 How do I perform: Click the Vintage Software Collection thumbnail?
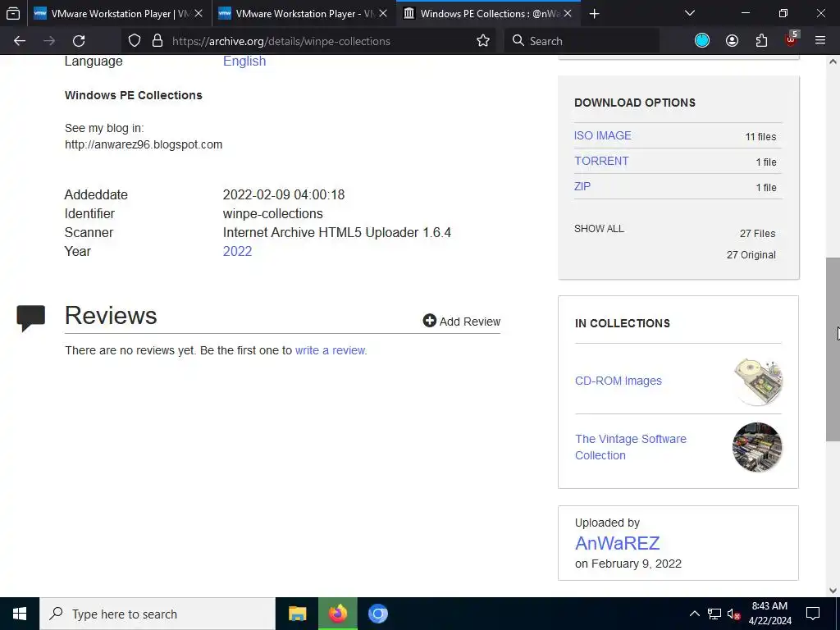pos(757,447)
